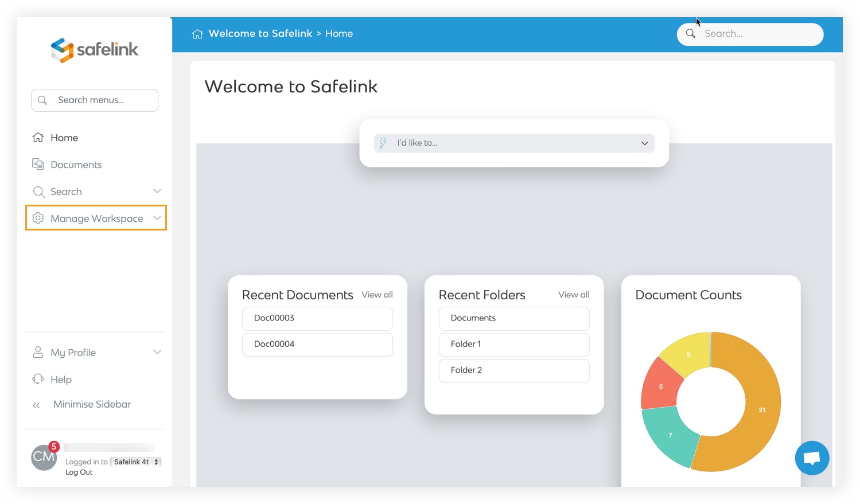Open recent document Doc00004
This screenshot has width=860, height=504.
[317, 345]
